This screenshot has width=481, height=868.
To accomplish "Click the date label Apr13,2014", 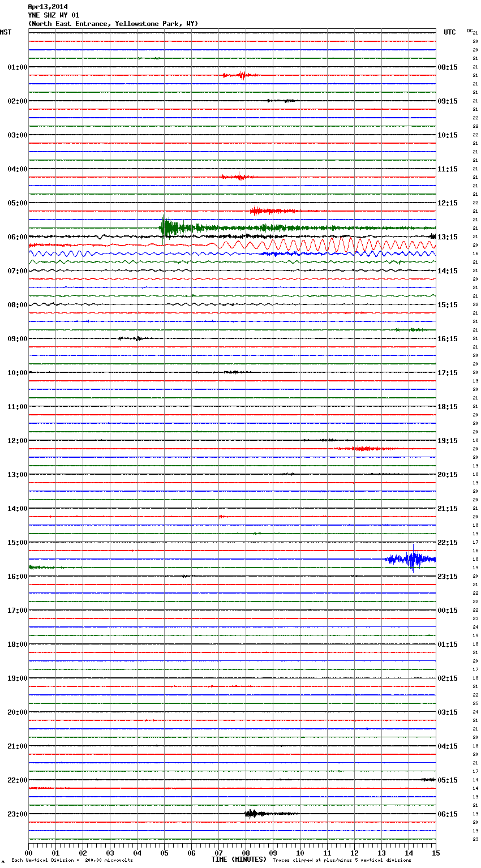I will [48, 7].
